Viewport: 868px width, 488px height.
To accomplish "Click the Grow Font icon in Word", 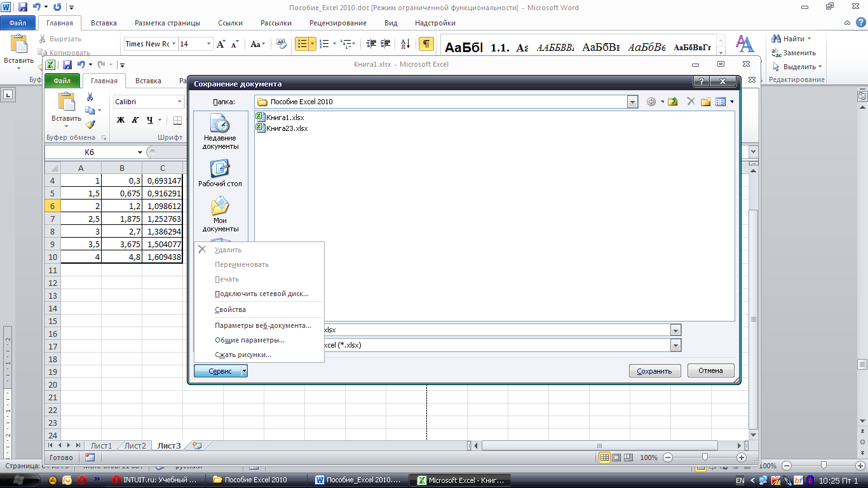I will point(220,44).
